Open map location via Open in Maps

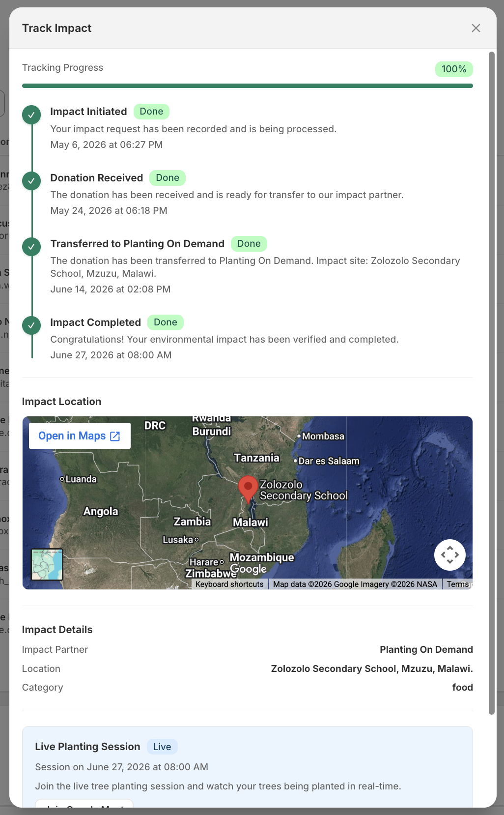[80, 436]
